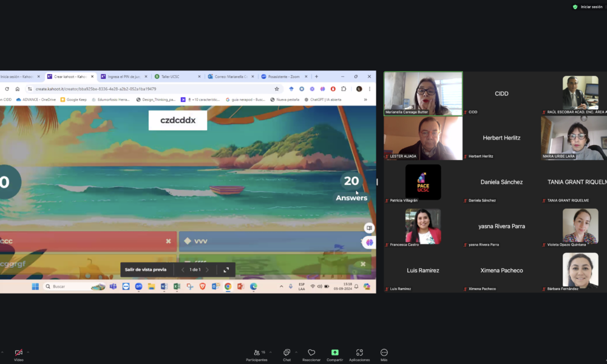The height and width of the screenshot is (364, 607).
Task: Open the ADVANCE - OneDrive bookmark
Action: click(x=36, y=100)
